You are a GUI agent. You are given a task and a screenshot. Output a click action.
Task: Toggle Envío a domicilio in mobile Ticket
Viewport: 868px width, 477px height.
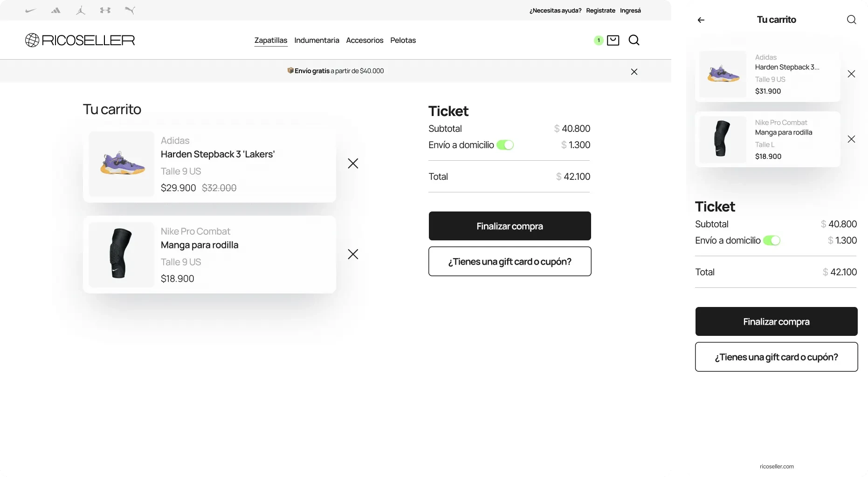pos(772,241)
